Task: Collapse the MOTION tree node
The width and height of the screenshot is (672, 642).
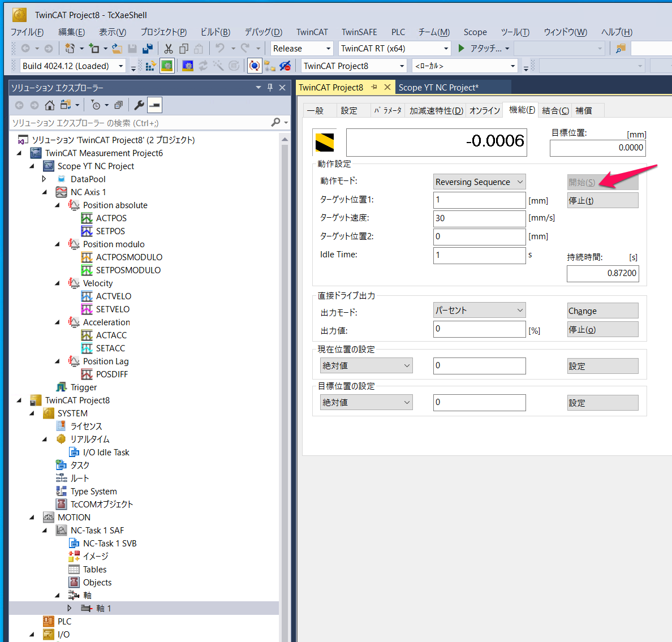Action: tap(32, 518)
